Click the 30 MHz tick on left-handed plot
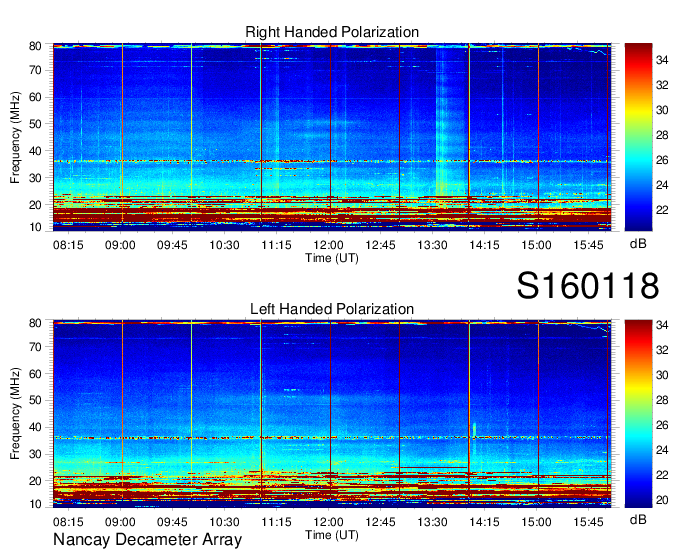The image size is (680, 552). (35, 454)
